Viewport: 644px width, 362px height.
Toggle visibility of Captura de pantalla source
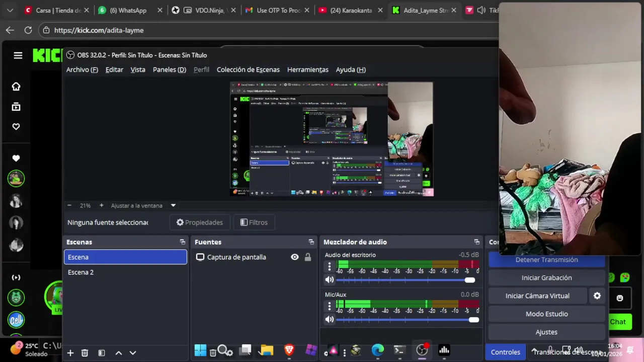295,257
